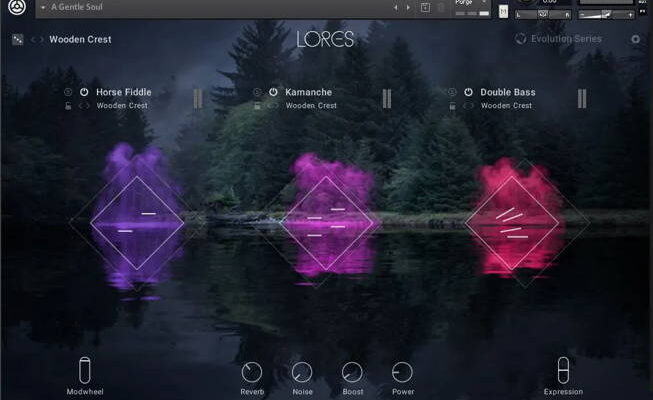Disable the Double Bass layer power button
The height and width of the screenshot is (400, 653).
pos(468,92)
